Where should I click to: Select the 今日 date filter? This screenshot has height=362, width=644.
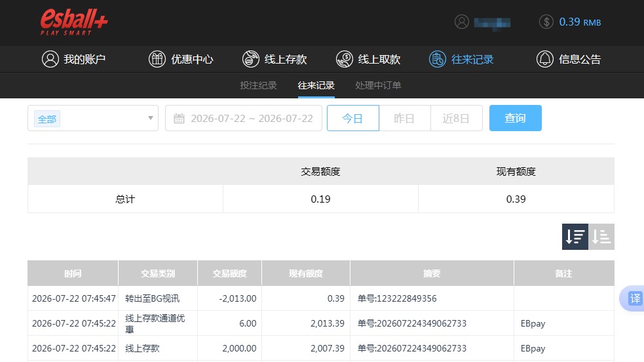353,118
